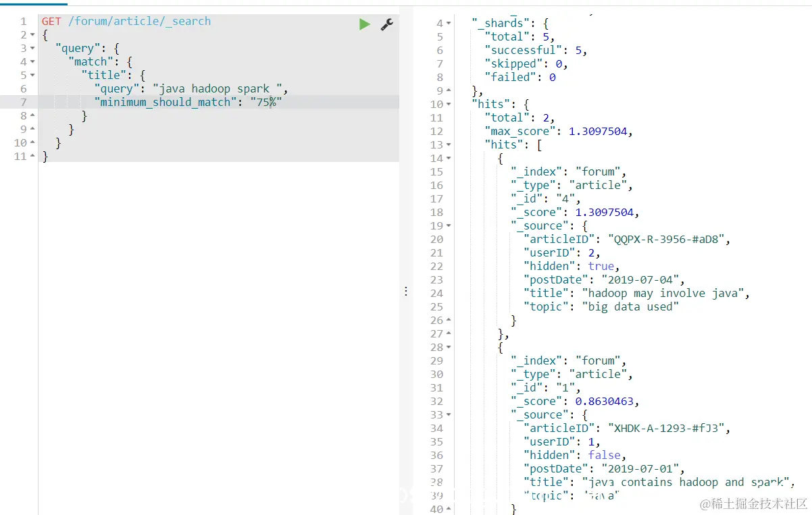
Task: Click the "hidden": true value
Action: 601,266
